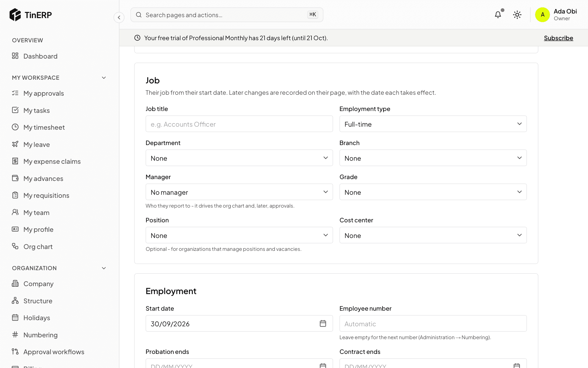588x368 pixels.
Task: Click the My leave airplane icon
Action: [15, 144]
